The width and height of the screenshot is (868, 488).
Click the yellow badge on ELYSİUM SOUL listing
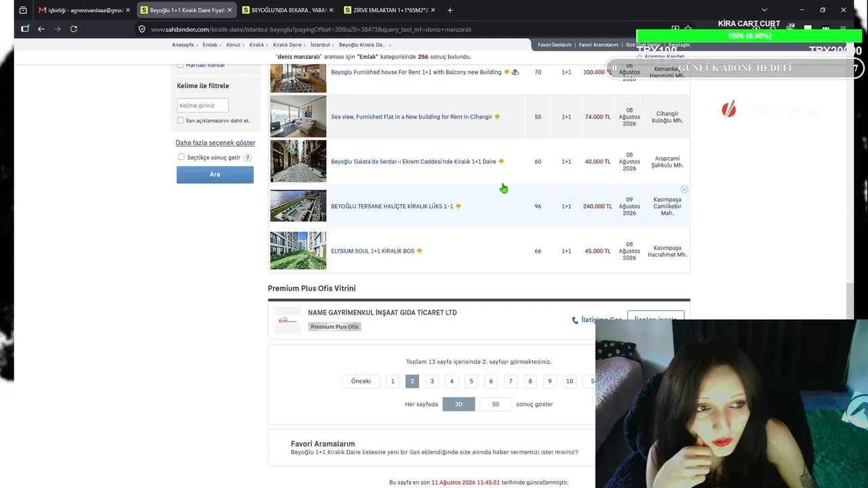[x=419, y=251]
